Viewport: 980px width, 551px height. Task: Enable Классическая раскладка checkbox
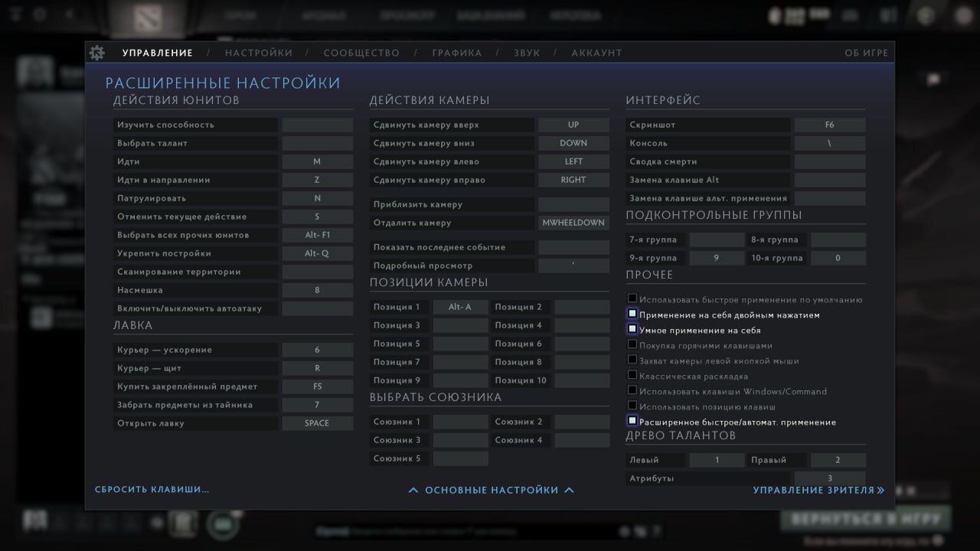(632, 375)
